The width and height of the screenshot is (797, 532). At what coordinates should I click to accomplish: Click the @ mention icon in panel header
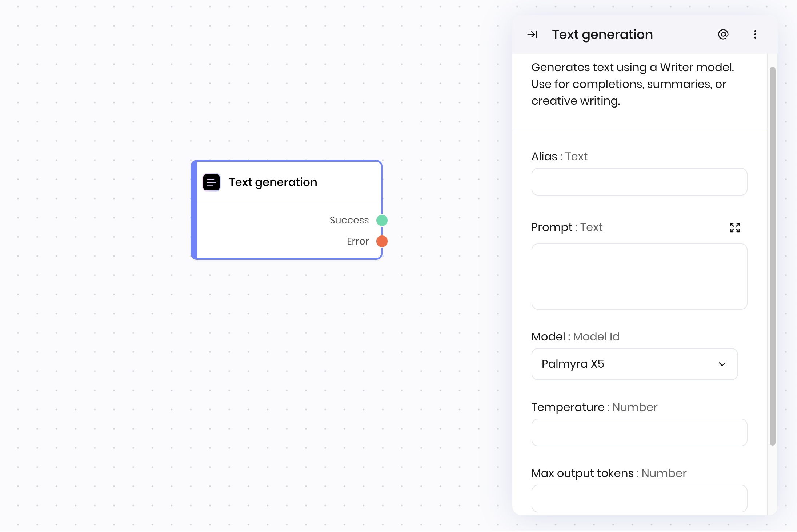723,35
